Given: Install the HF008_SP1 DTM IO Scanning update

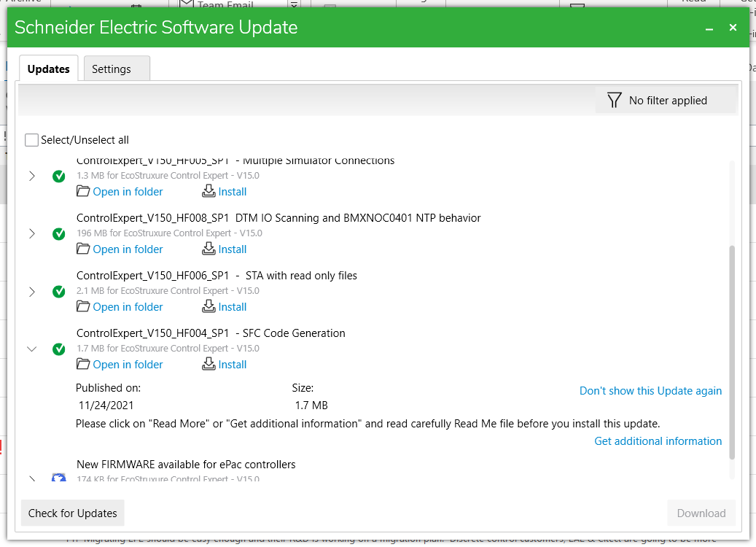Looking at the screenshot, I should pyautogui.click(x=233, y=249).
